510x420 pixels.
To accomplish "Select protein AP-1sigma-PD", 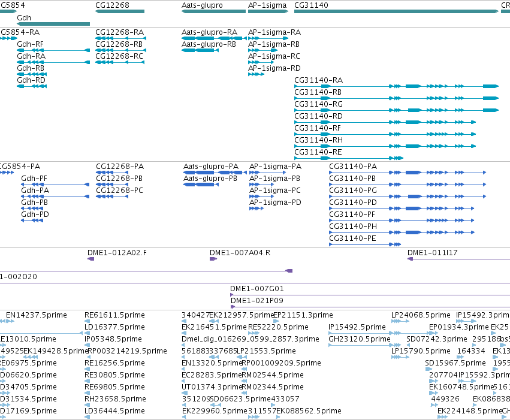I will pyautogui.click(x=275, y=203).
